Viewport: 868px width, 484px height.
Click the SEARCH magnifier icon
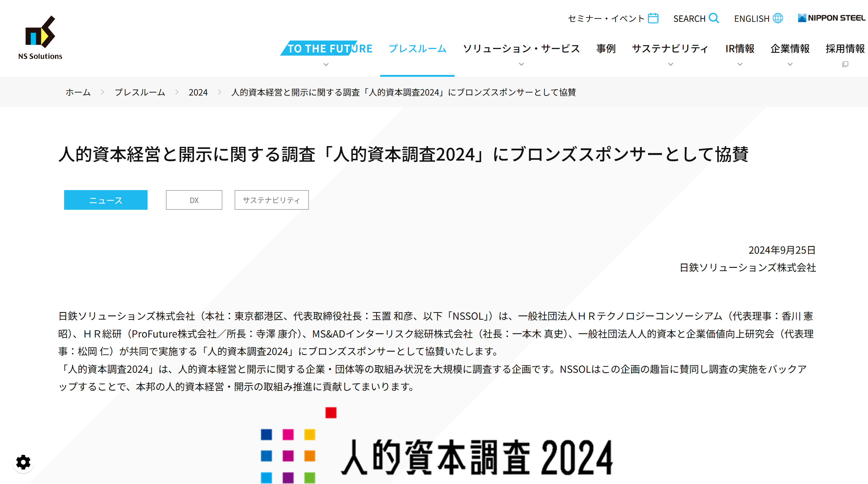(713, 18)
